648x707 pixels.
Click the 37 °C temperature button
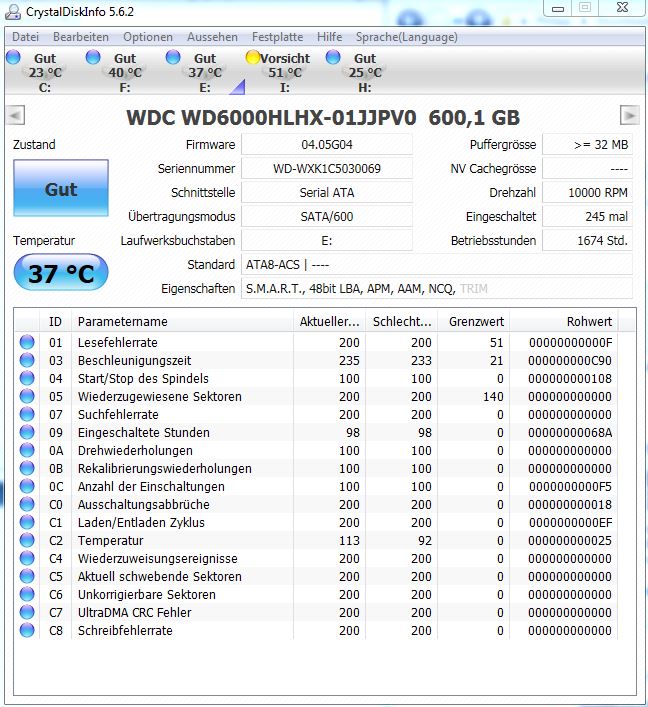[x=61, y=272]
